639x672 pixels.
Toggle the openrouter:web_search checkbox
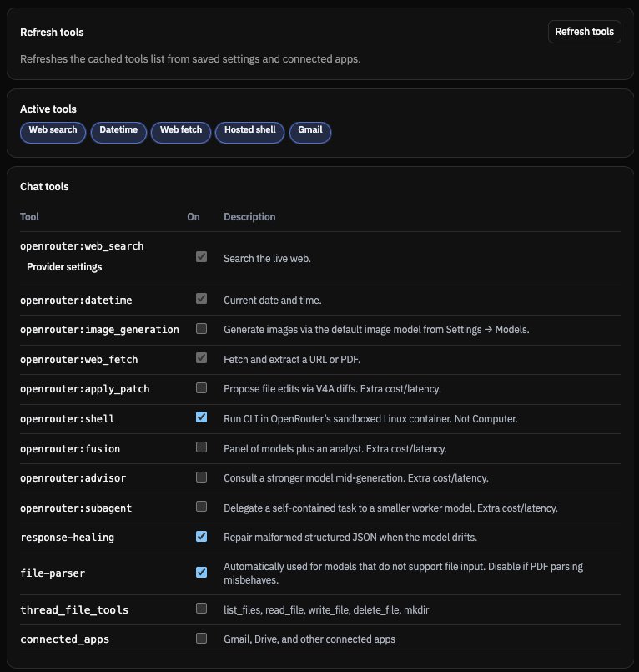(x=201, y=257)
